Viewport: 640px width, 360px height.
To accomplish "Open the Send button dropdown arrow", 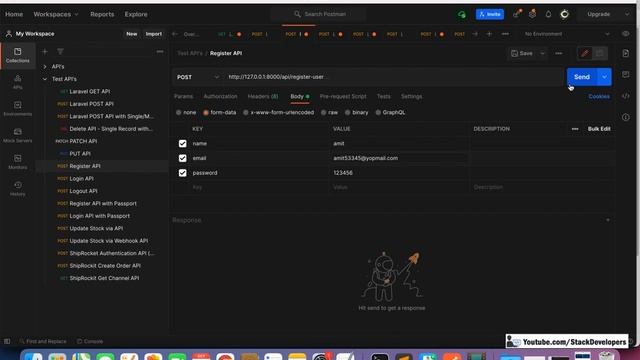I will tap(604, 77).
